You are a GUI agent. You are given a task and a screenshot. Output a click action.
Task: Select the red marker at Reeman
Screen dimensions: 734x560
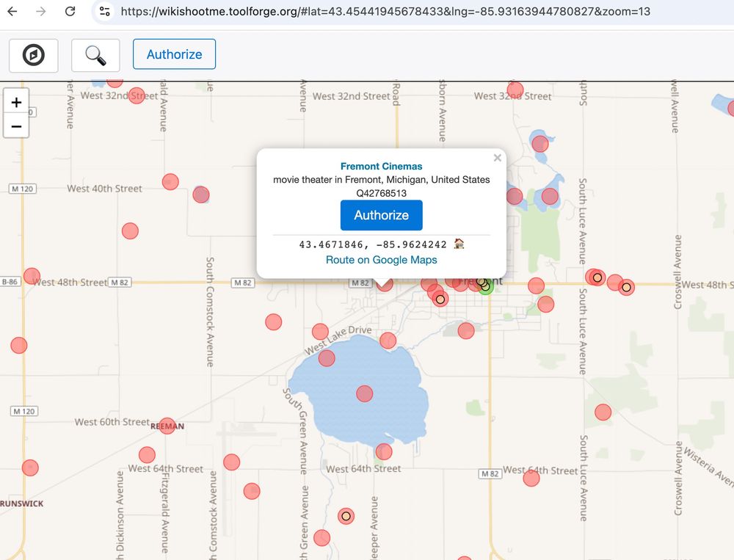pyautogui.click(x=167, y=426)
